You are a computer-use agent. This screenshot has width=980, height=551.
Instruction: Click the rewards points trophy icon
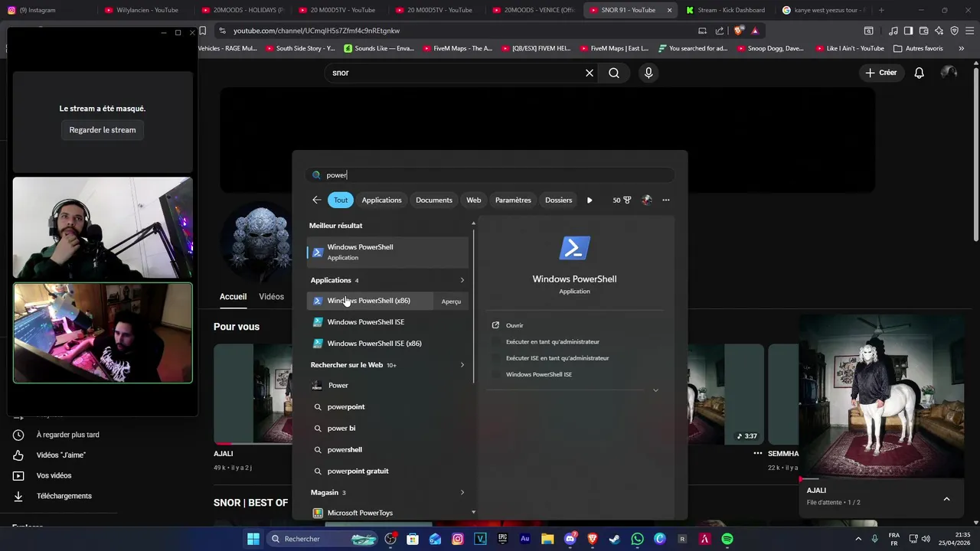coord(627,200)
